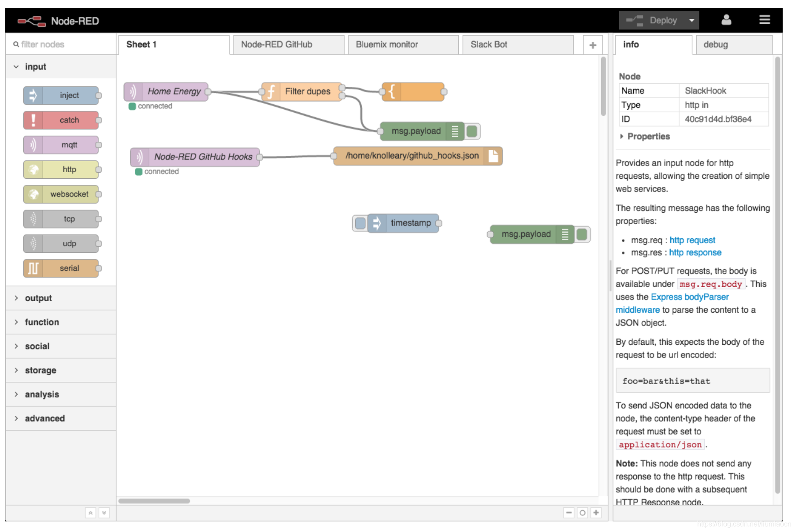The height and width of the screenshot is (532, 795).
Task: Collapse the input palette category
Action: coord(61,66)
